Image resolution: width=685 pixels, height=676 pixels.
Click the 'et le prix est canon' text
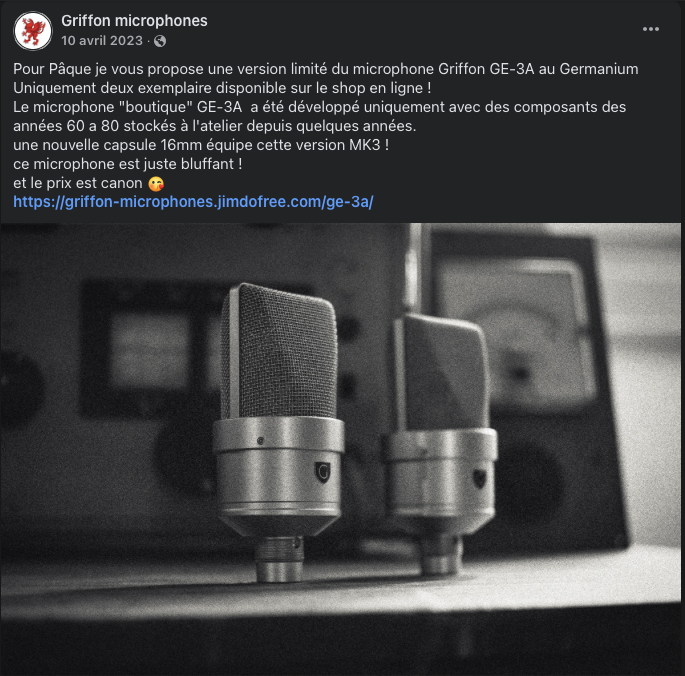click(78, 183)
